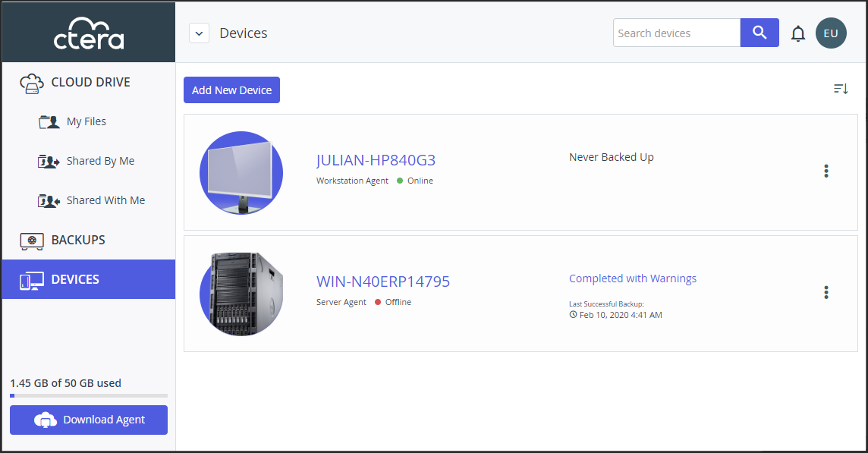The width and height of the screenshot is (868, 453).
Task: Select Devices in the sidebar
Action: [x=71, y=279]
